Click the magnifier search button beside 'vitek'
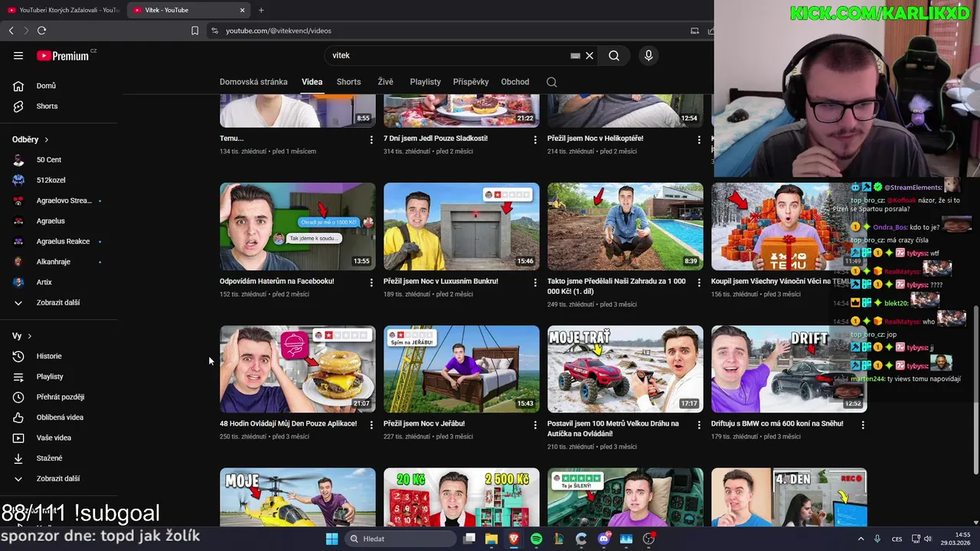 pyautogui.click(x=614, y=55)
